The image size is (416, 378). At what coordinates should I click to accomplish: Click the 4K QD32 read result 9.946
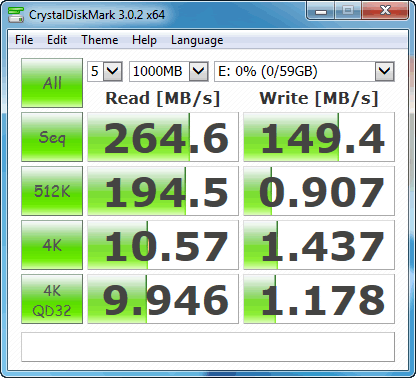point(163,299)
